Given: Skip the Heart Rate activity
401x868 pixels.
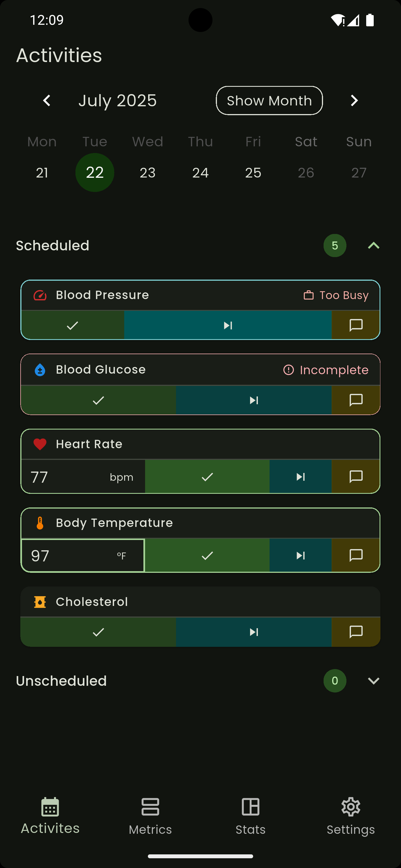Looking at the screenshot, I should (300, 477).
